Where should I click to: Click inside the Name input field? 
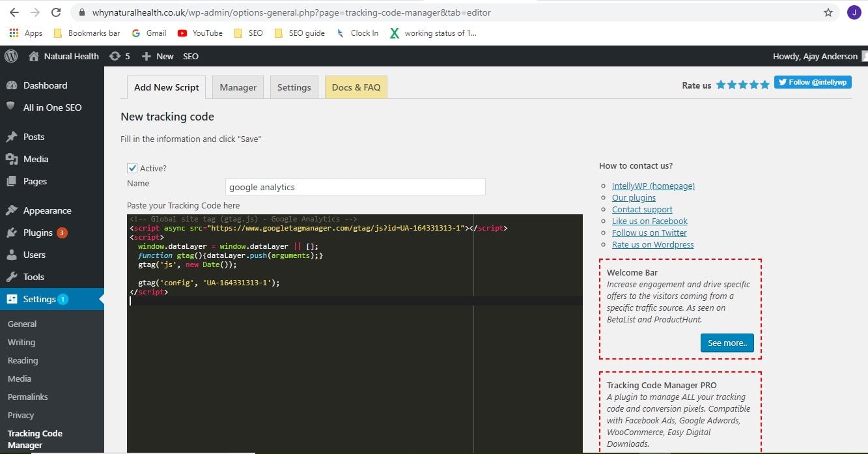[355, 186]
